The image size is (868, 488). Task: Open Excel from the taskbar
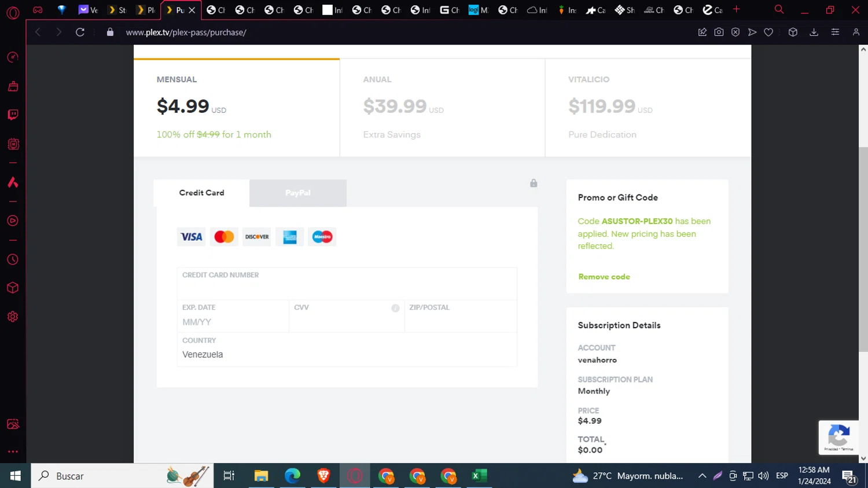pos(479,476)
